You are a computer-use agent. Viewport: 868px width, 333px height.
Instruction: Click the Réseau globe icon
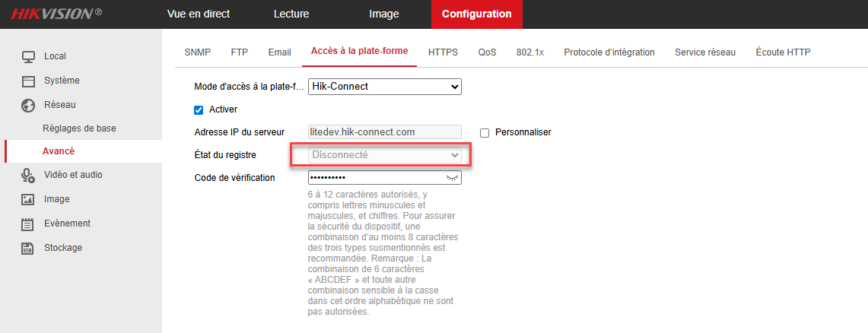(28, 105)
